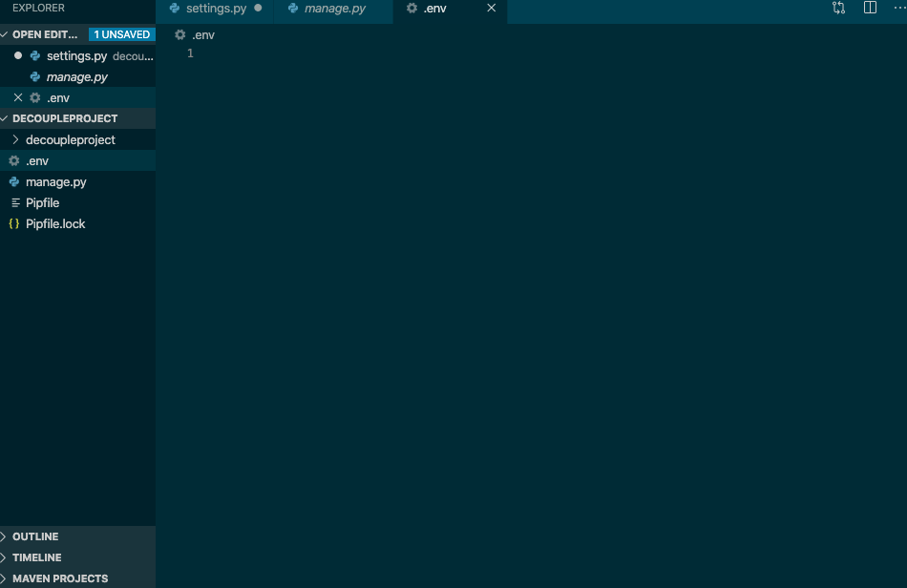
Task: Click the Python icon on settings.py tab
Action: click(174, 8)
